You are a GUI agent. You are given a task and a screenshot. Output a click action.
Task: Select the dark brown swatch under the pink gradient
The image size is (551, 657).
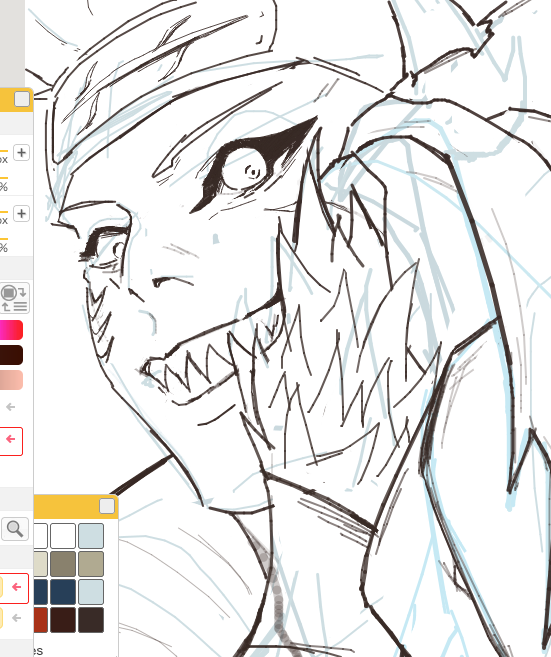pyautogui.click(x=11, y=355)
